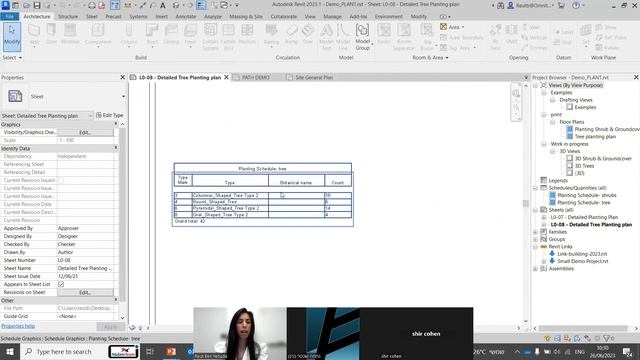Click Edit button for Visibility/Graphics Overrides
Viewport: 640px width, 360px height.
pyautogui.click(x=85, y=132)
